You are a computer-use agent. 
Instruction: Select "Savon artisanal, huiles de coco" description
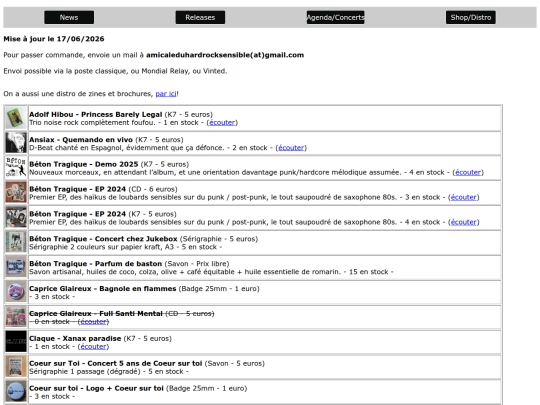pos(185,272)
